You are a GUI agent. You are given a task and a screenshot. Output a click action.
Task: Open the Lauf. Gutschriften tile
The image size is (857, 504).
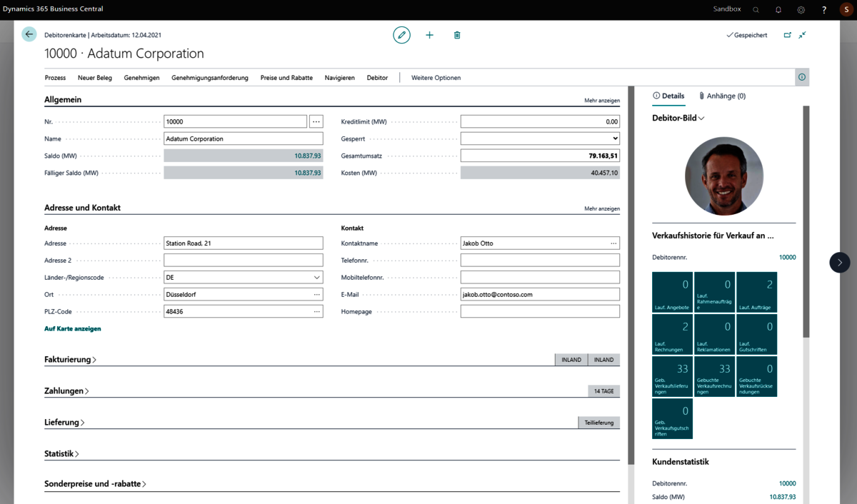(x=757, y=334)
